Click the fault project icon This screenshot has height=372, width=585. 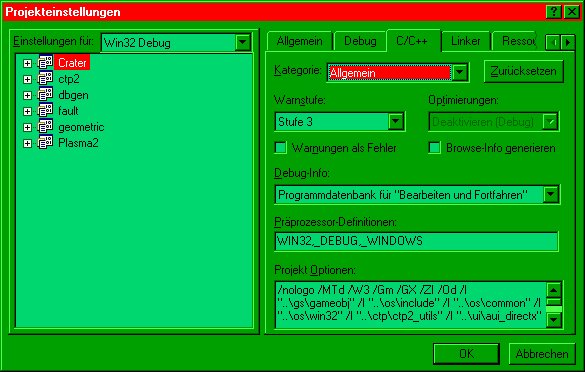(46, 111)
